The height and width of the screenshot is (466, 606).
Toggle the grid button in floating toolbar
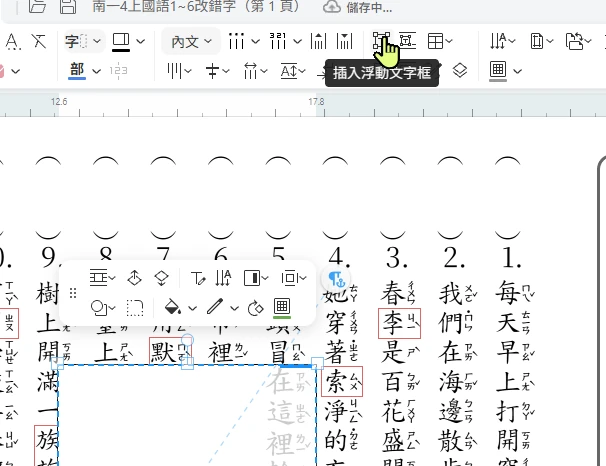[282, 308]
